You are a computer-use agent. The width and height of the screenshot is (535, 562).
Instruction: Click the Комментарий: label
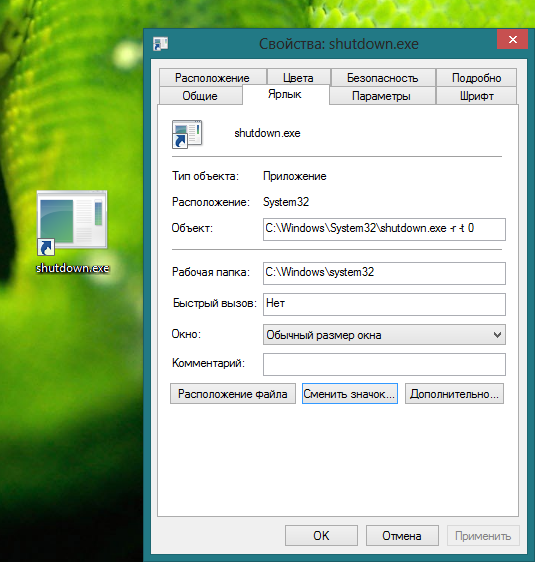(208, 363)
